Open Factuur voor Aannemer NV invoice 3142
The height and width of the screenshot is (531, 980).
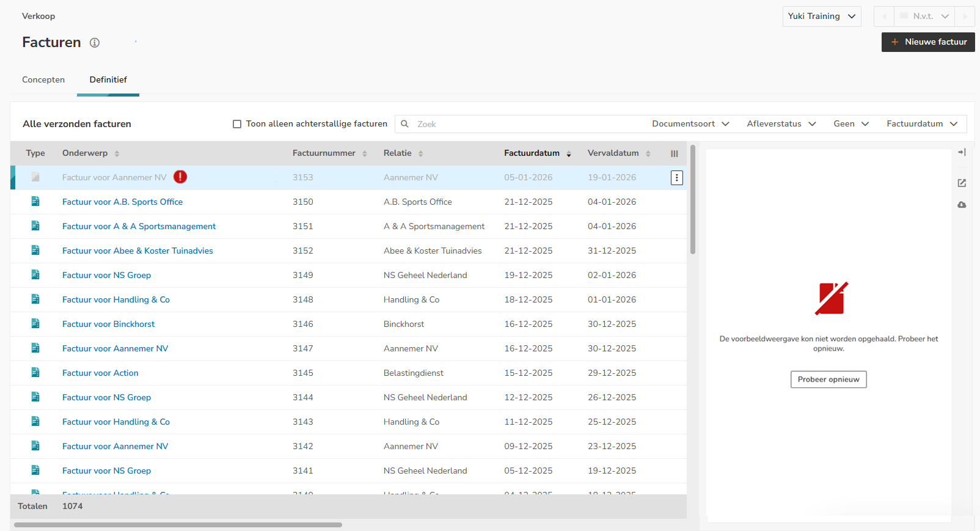pos(115,447)
